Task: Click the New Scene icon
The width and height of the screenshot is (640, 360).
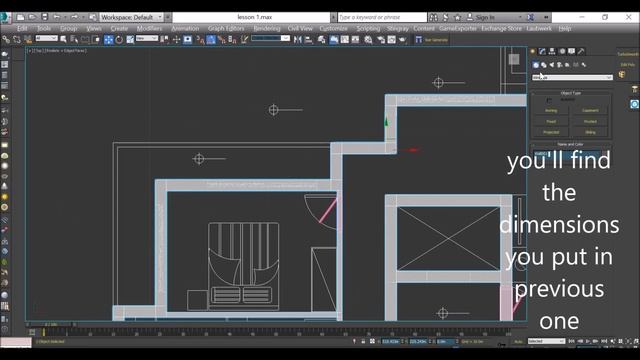Action: click(x=20, y=17)
